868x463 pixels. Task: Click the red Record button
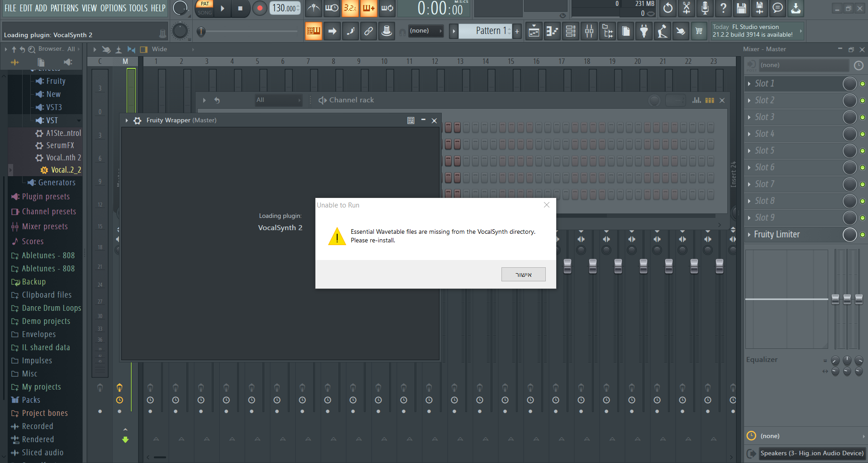(x=260, y=8)
